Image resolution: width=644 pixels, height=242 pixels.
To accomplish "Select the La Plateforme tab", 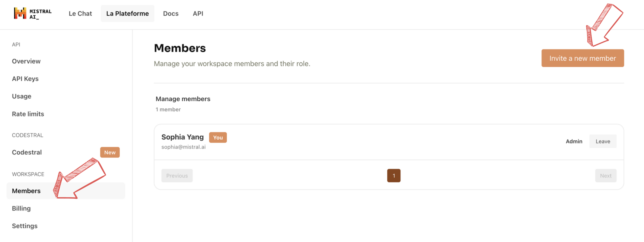I will coord(127,13).
